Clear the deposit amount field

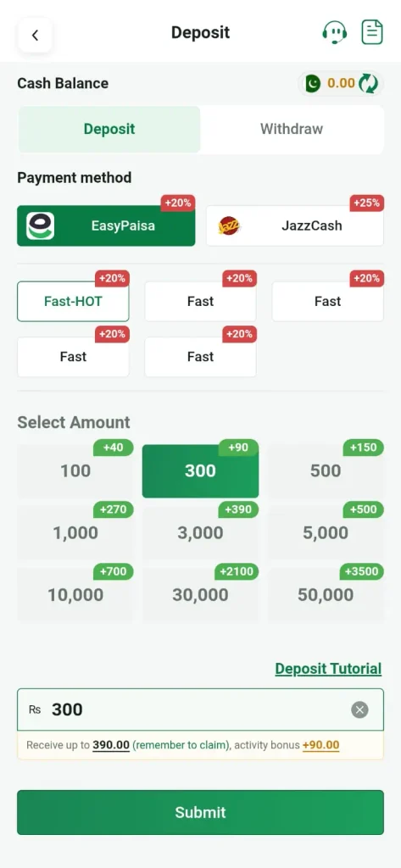coord(360,709)
